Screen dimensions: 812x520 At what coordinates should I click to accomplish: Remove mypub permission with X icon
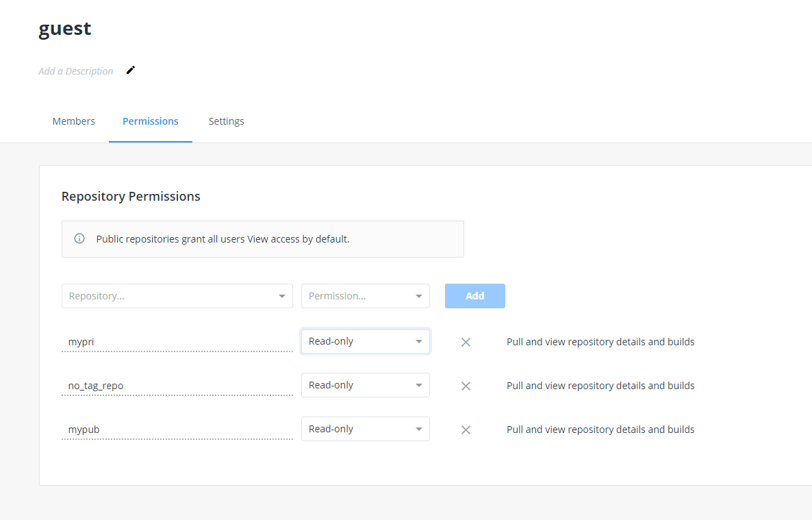[466, 430]
